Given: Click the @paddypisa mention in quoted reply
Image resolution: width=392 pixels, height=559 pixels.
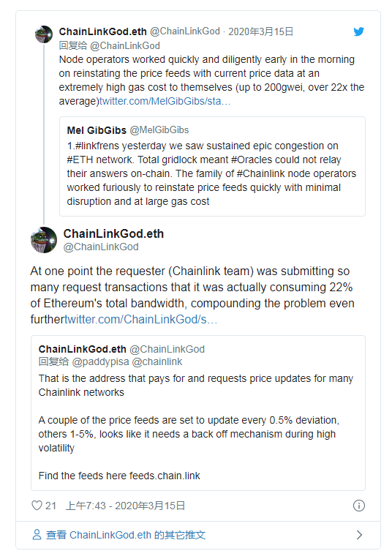Looking at the screenshot, I should [x=100, y=362].
